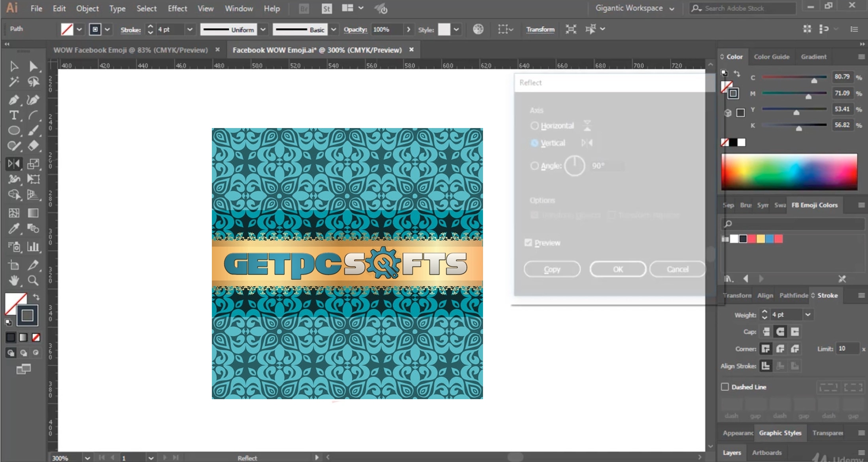The image size is (868, 462).
Task: Enable the Dashed Line checkbox
Action: [725, 387]
